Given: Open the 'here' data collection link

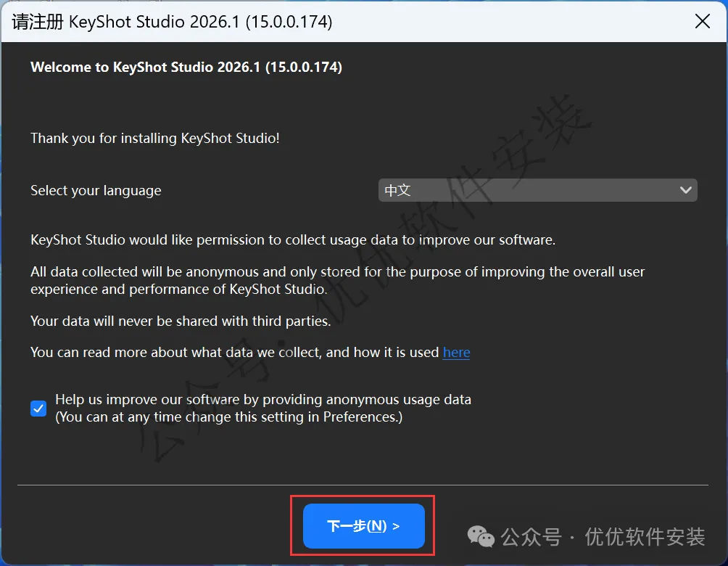Looking at the screenshot, I should click(x=456, y=352).
